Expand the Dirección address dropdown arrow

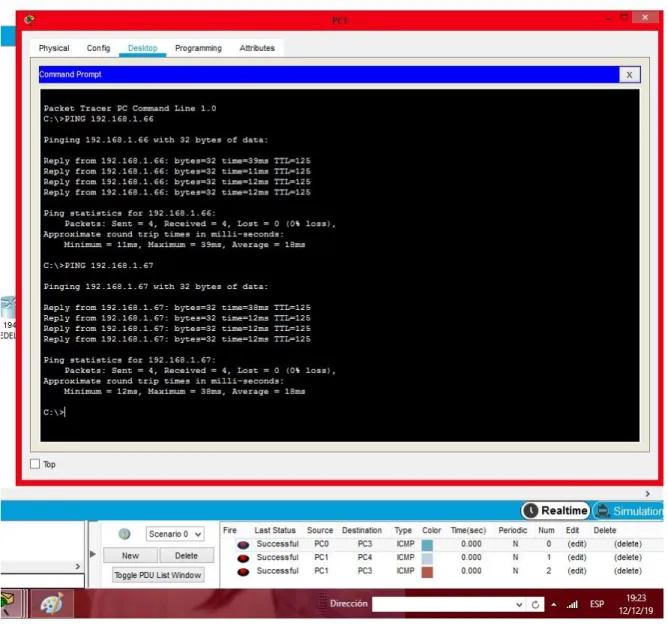[519, 604]
